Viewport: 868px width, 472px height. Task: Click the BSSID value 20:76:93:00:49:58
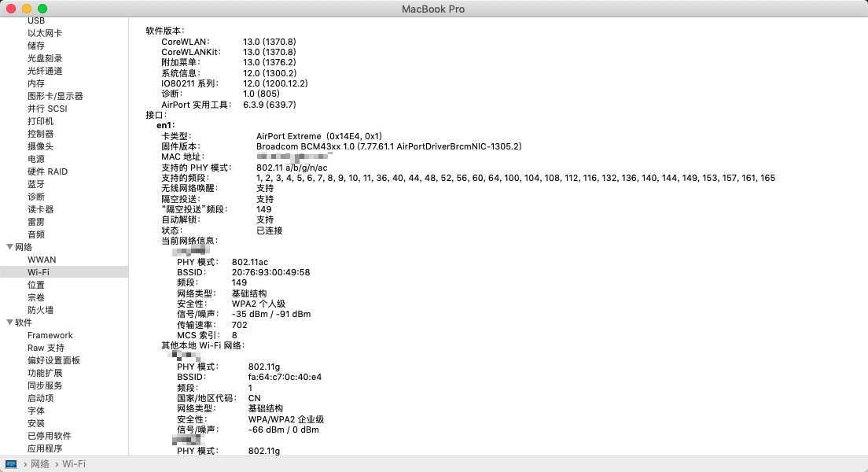(270, 272)
